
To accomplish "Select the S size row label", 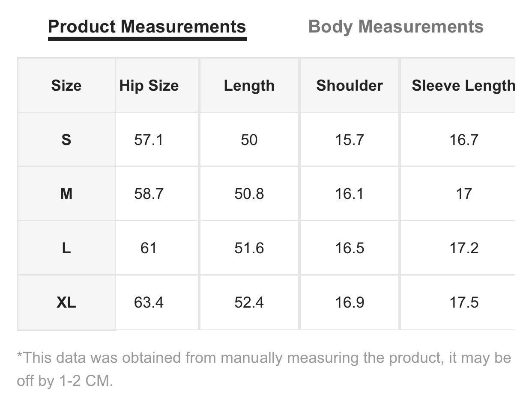I will [66, 140].
